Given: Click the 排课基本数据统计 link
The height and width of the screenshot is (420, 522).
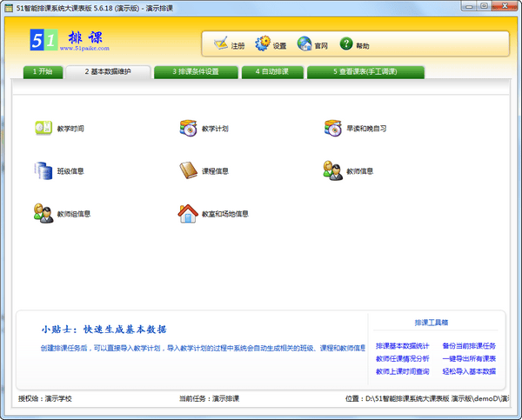Looking at the screenshot, I should (x=402, y=345).
